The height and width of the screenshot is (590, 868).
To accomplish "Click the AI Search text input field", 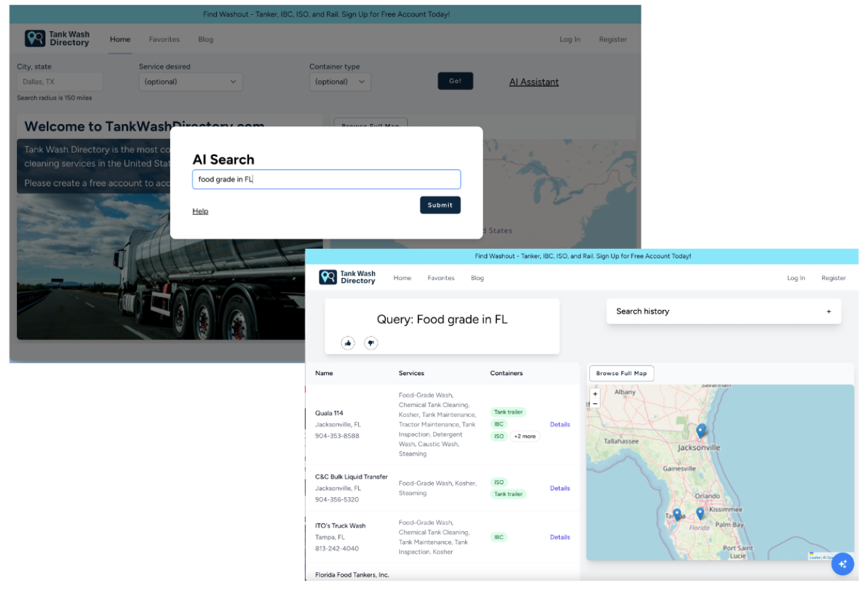I will tap(326, 180).
